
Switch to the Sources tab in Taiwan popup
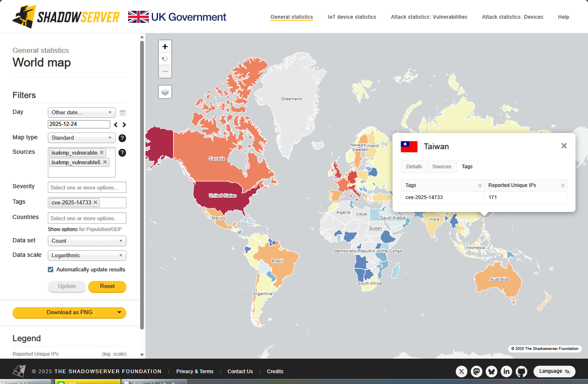[442, 167]
